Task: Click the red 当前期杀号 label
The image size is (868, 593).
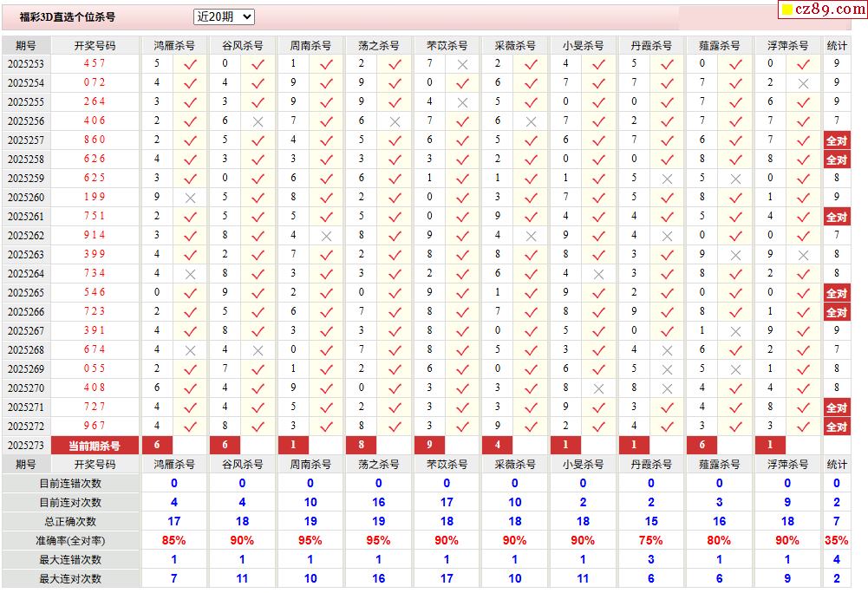Action: [x=95, y=446]
